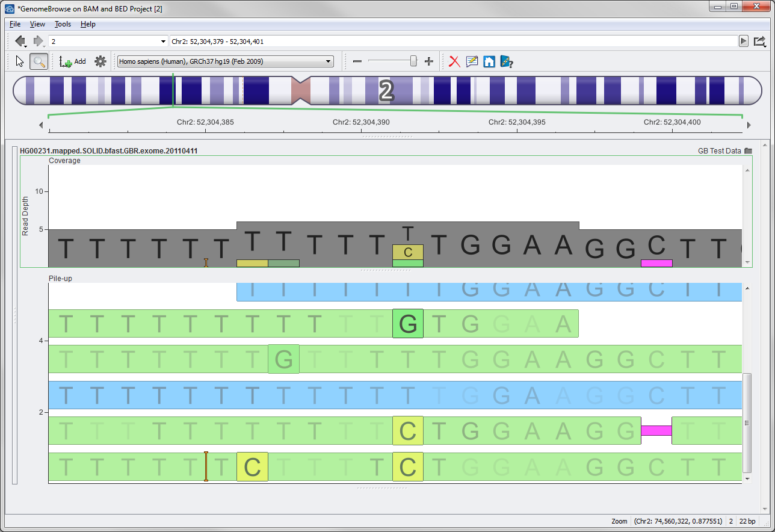Image resolution: width=775 pixels, height=532 pixels.
Task: Click the orange insertion marker in bottom read
Action: 206,466
